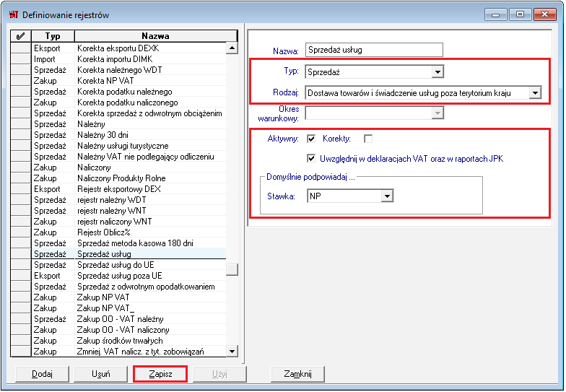The width and height of the screenshot is (566, 392).
Task: Click the Dodaj button
Action: (42, 374)
